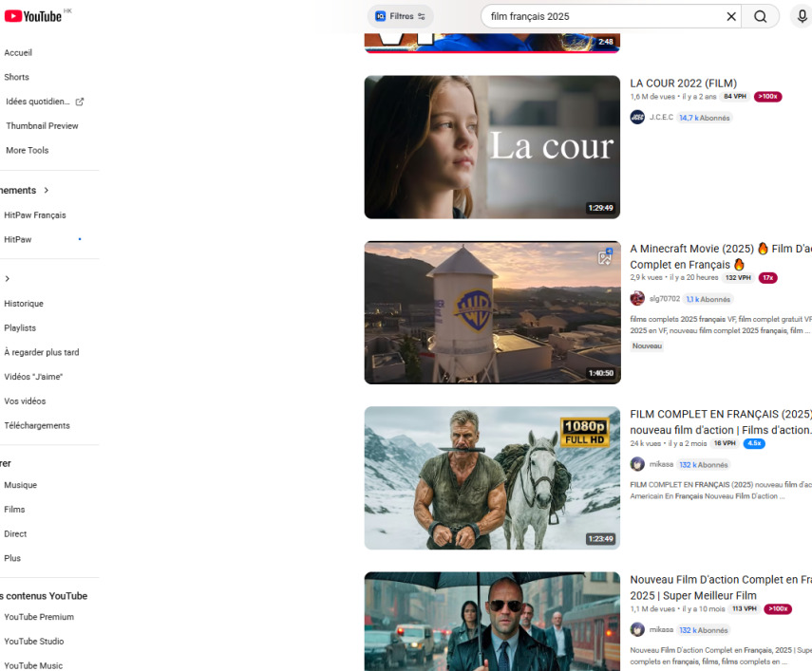The image size is (812, 671).
Task: Open the À regarder plus tard list
Action: click(x=42, y=352)
